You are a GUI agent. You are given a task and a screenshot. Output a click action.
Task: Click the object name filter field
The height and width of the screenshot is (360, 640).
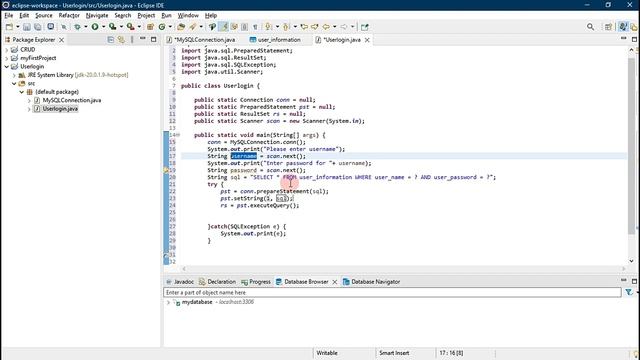[x=392, y=292]
